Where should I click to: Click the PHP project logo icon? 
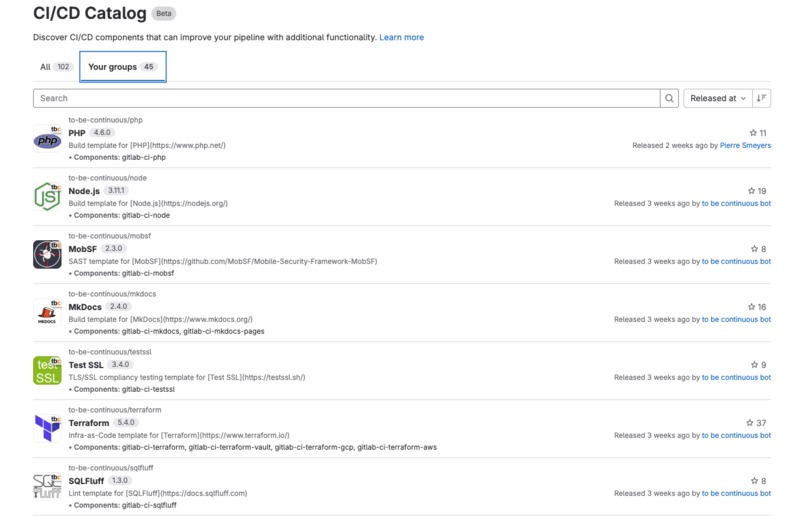47,138
